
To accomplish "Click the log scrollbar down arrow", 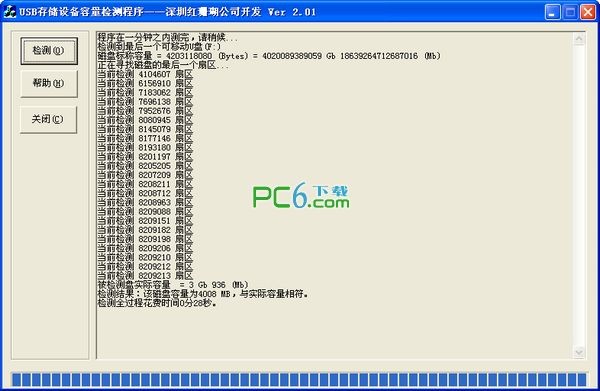I will pyautogui.click(x=579, y=352).
